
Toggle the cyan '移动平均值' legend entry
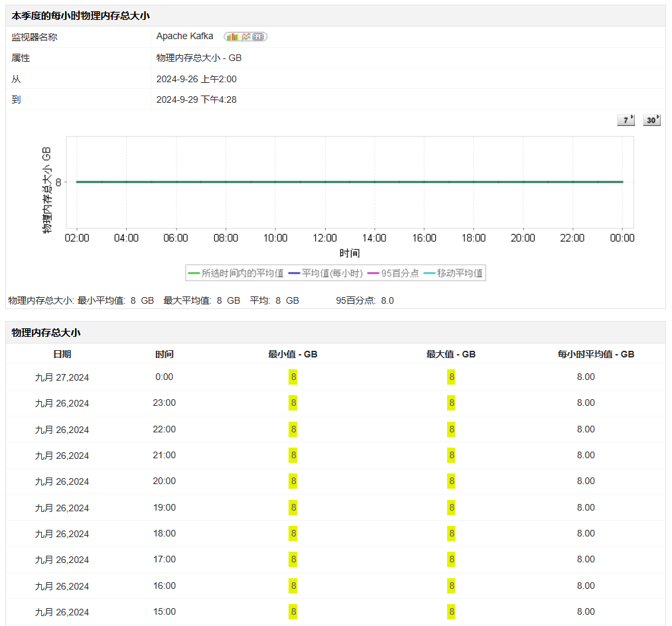[454, 273]
